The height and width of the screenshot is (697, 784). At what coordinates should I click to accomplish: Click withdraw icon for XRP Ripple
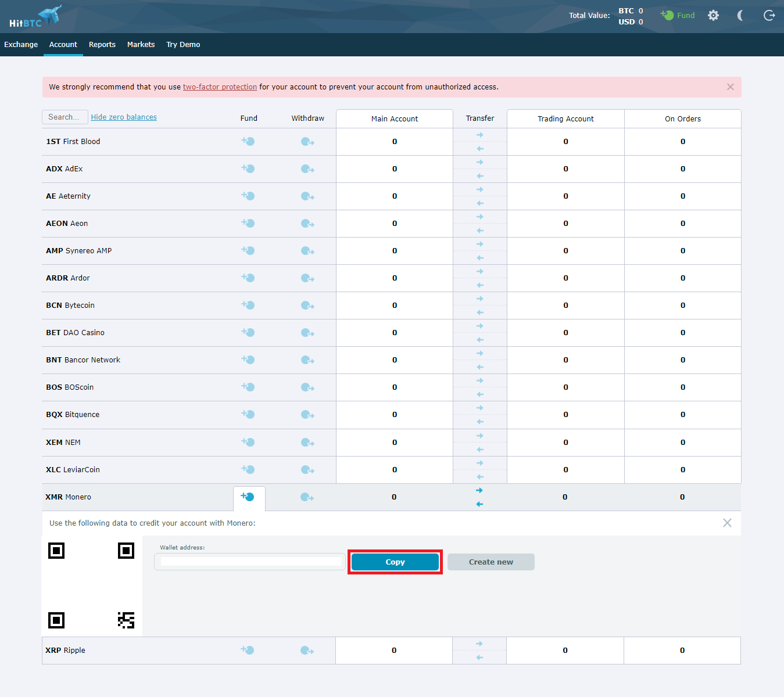pos(307,651)
